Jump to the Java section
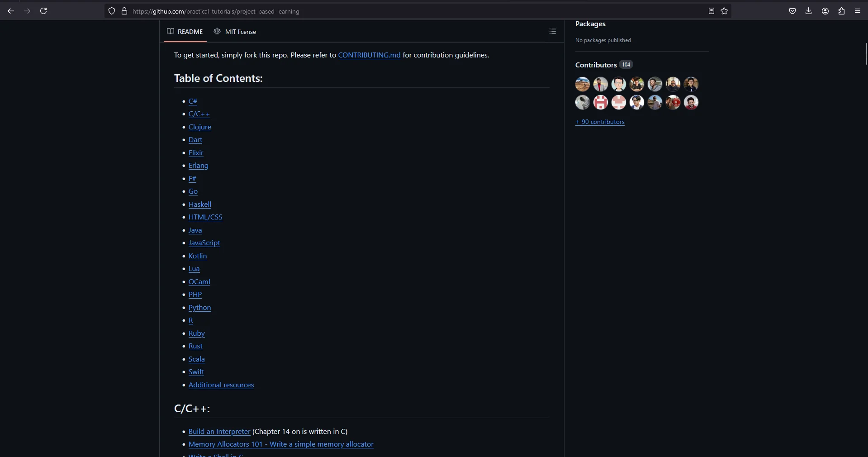The width and height of the screenshot is (868, 457). [x=195, y=230]
